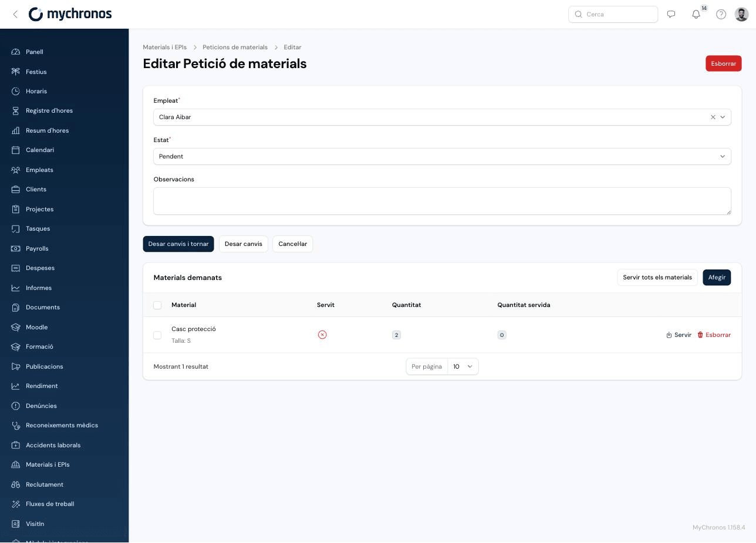This screenshot has height=543, width=756.
Task: Toggle the select-all materials checkbox
Action: coord(157,305)
